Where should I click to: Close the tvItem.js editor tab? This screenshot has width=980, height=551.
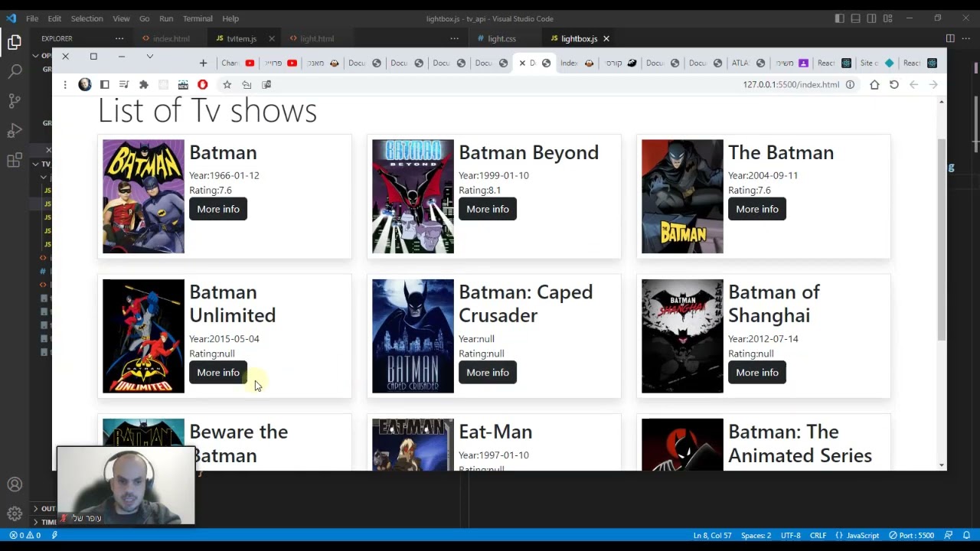(271, 38)
